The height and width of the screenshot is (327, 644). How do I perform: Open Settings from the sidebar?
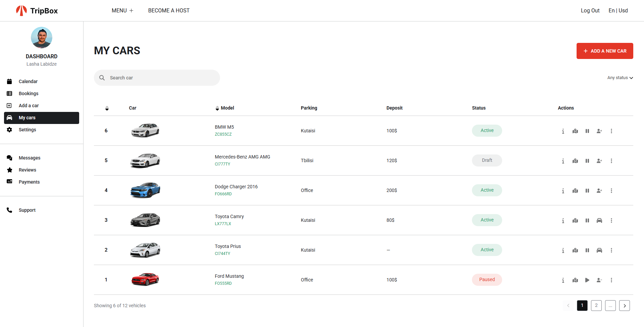pos(42,130)
